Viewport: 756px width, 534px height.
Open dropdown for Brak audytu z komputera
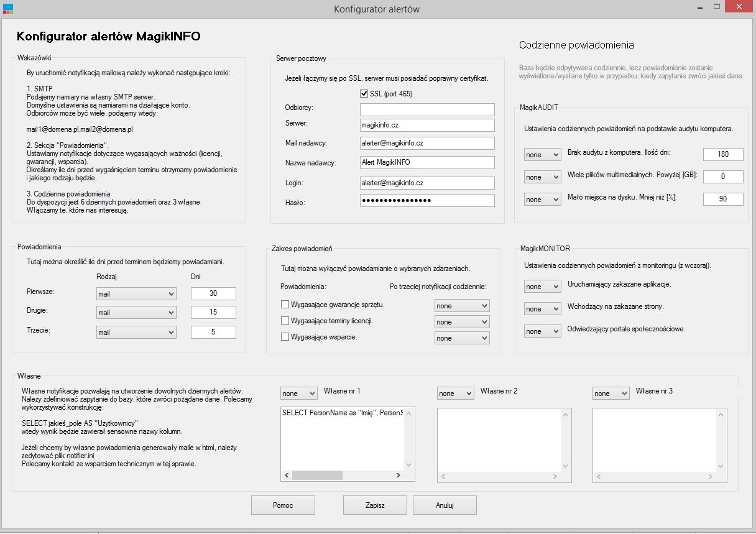click(x=542, y=154)
